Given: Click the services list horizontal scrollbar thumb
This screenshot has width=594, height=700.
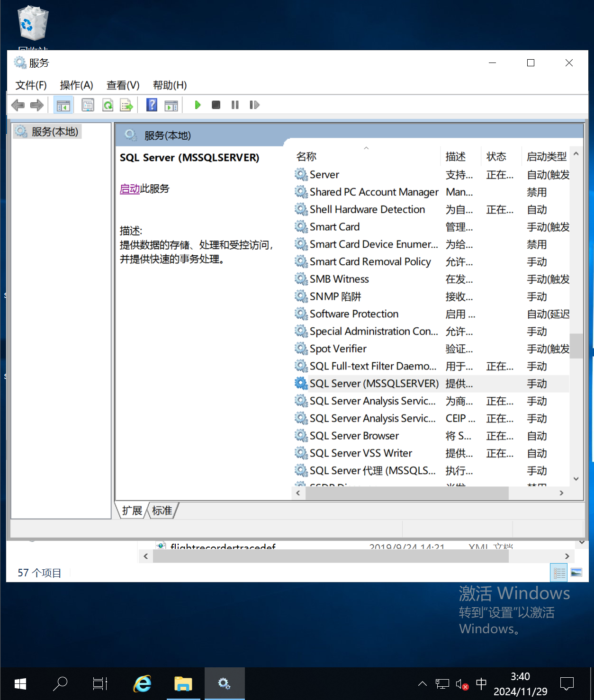Looking at the screenshot, I should [x=407, y=493].
